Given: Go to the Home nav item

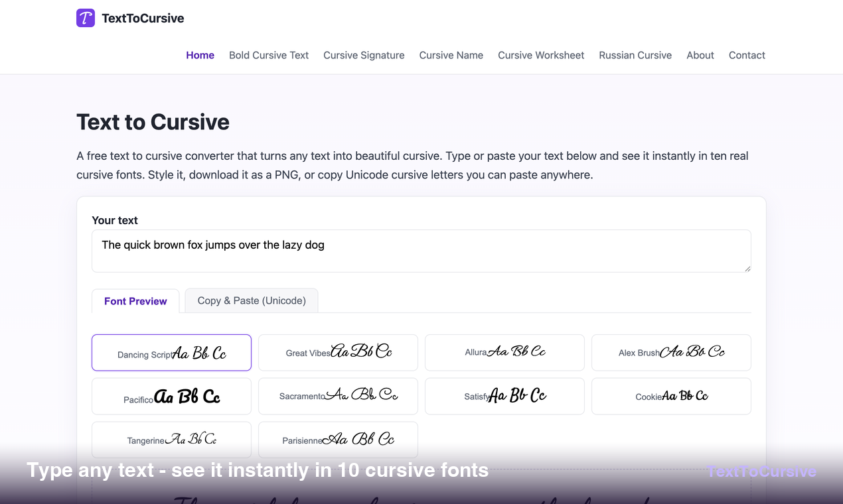Looking at the screenshot, I should coord(200,55).
